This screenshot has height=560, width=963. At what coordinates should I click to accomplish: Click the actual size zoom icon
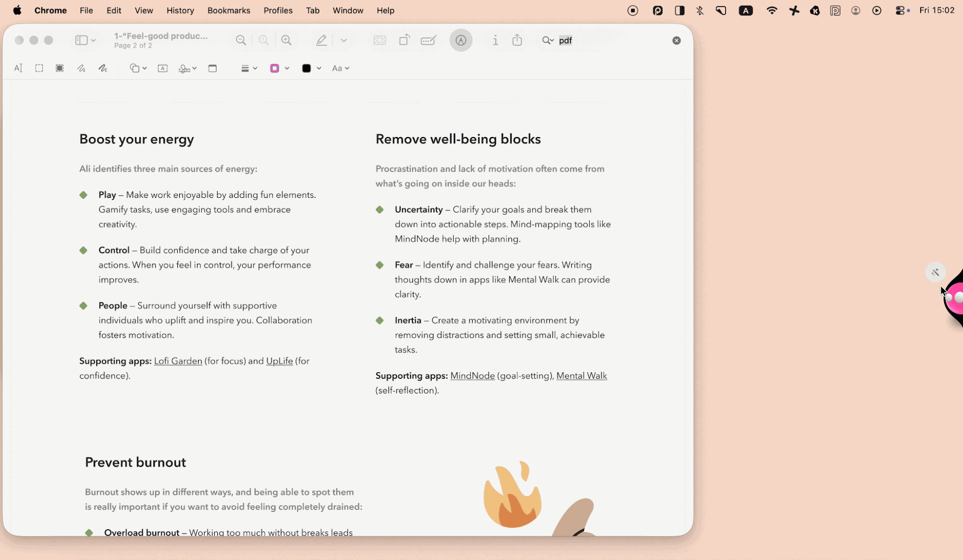click(264, 40)
